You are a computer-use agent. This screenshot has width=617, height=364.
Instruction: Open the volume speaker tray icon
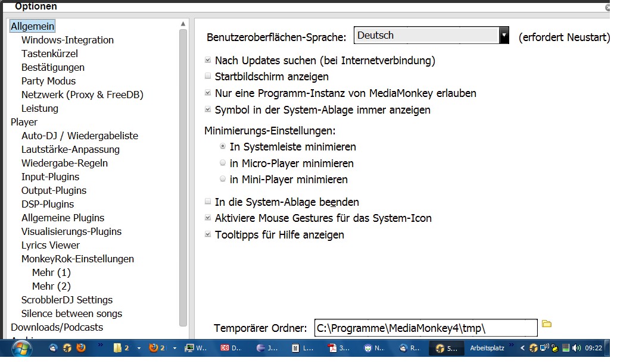577,348
